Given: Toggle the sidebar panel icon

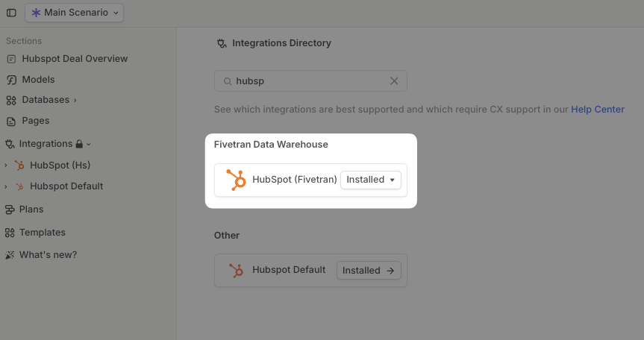Looking at the screenshot, I should (11, 13).
